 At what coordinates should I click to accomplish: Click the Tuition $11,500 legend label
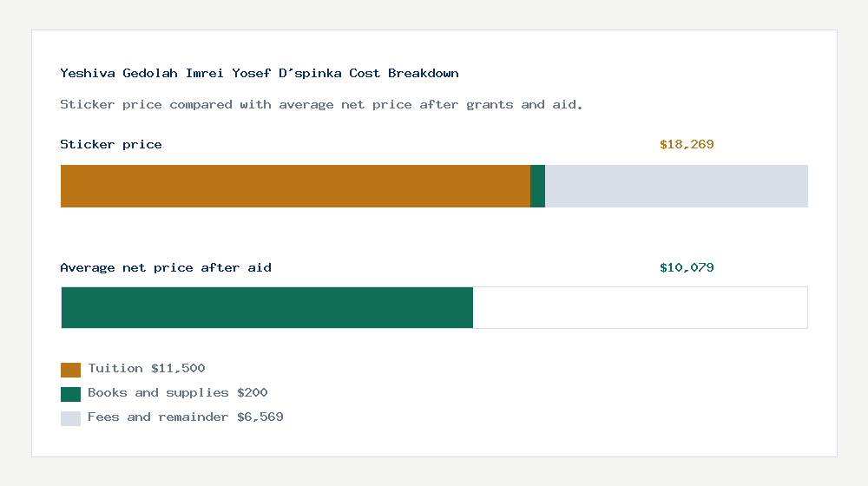147,369
